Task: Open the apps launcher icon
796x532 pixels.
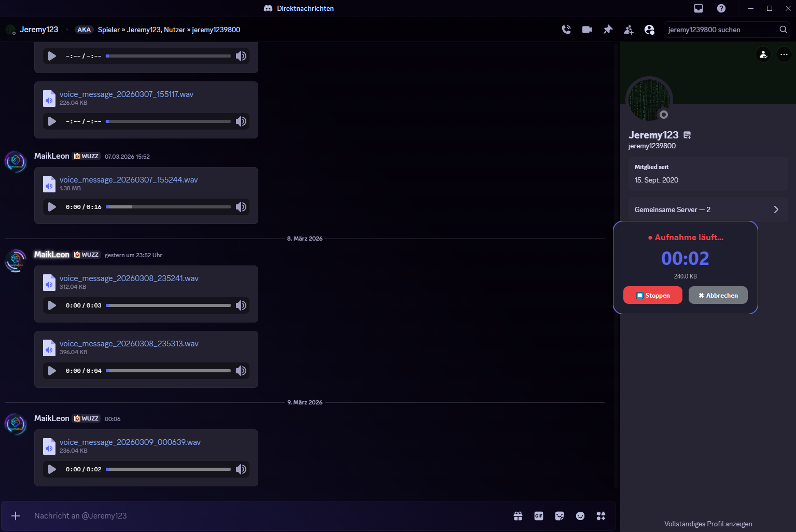Action: coord(601,516)
